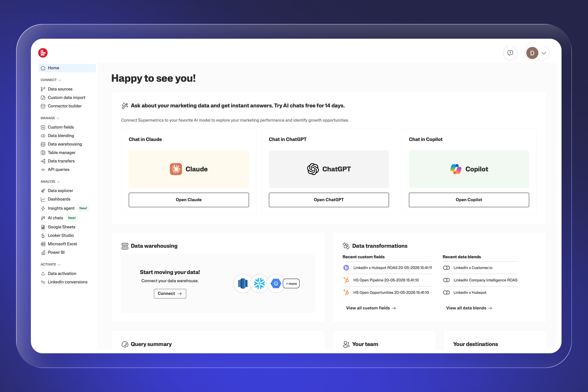The height and width of the screenshot is (392, 588).
Task: Collapse the CONNECT sidebar section
Action: point(51,80)
